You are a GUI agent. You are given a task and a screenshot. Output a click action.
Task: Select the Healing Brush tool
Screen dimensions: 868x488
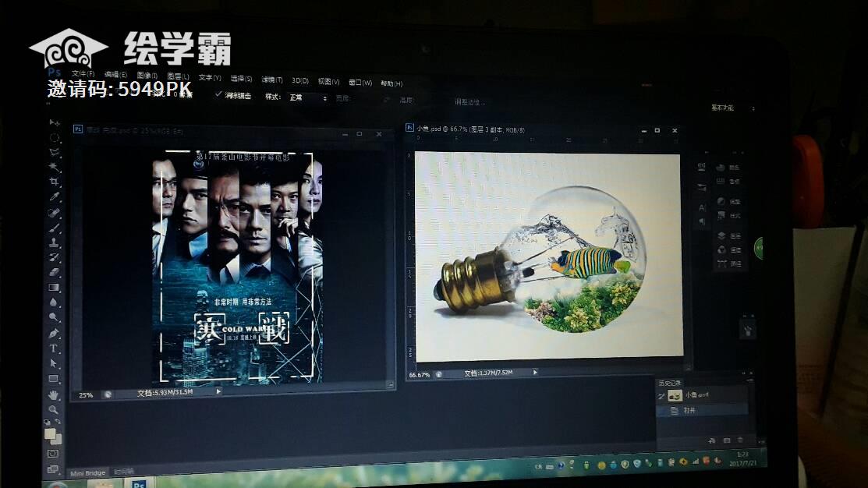(54, 213)
